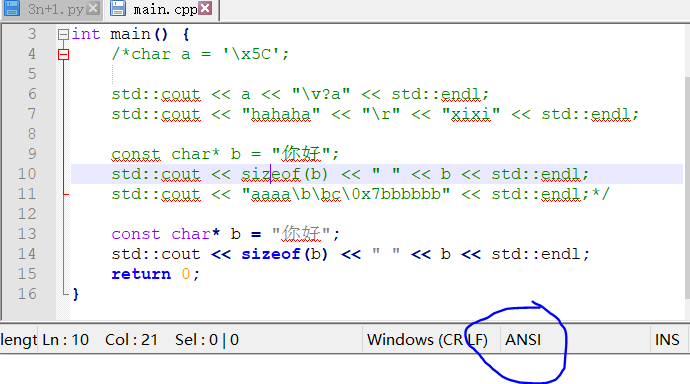Click the save icon on 3n+1.py tab
Viewport: 690px width, 384px height.
click(12, 8)
